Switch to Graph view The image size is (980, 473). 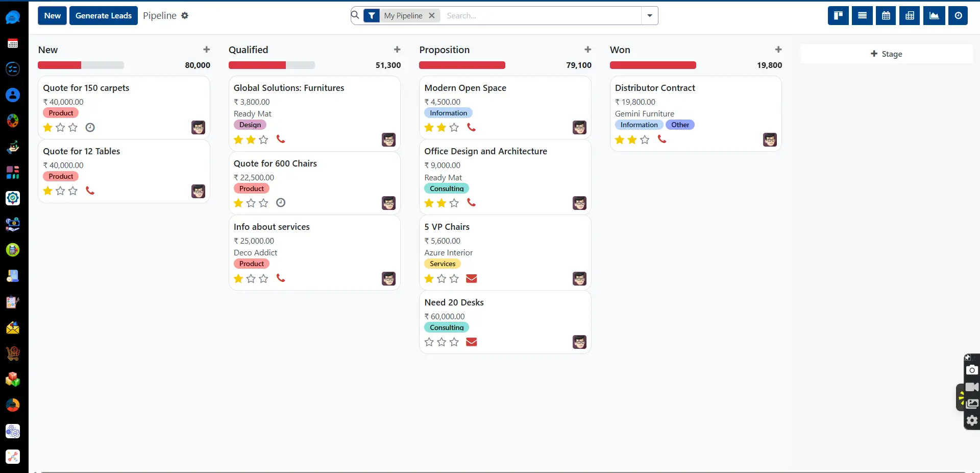coord(934,15)
